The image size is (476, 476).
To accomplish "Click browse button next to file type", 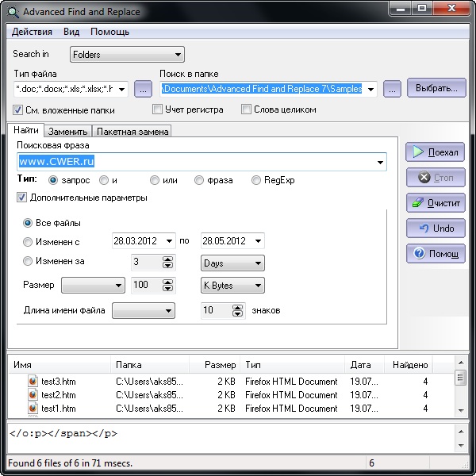I will point(143,89).
